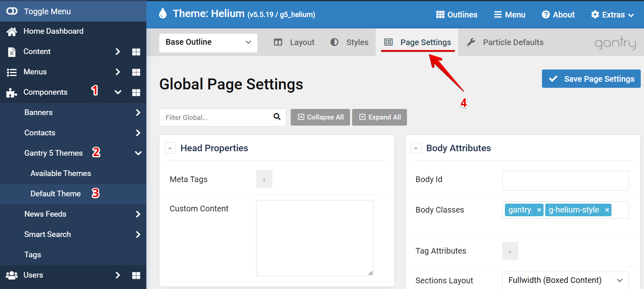
Task: Expand the Users menu chevron
Action: click(117, 275)
